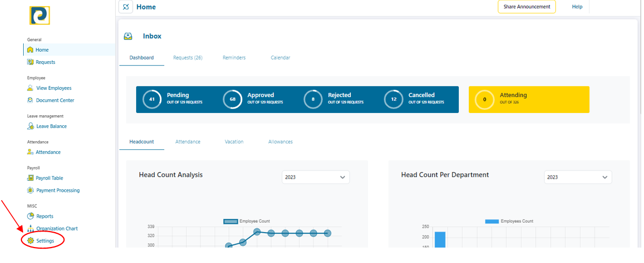Click the View Employees icon

30,88
